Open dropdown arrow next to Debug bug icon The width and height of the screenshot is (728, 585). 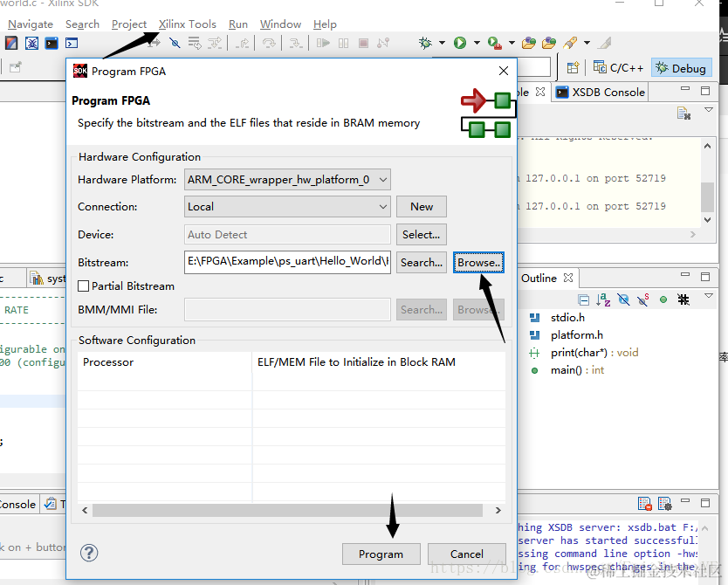pyautogui.click(x=442, y=43)
